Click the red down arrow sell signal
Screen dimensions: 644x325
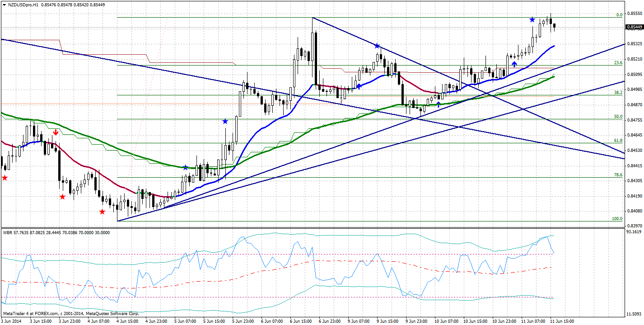[55, 132]
